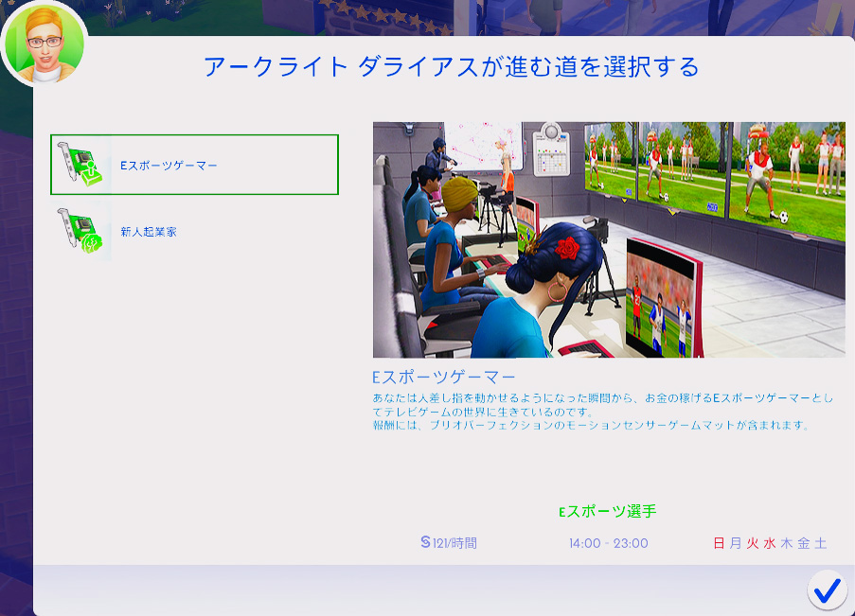The image size is (855, 616).
Task: Click the 121/時間 hourly pay text
Action: 454,543
